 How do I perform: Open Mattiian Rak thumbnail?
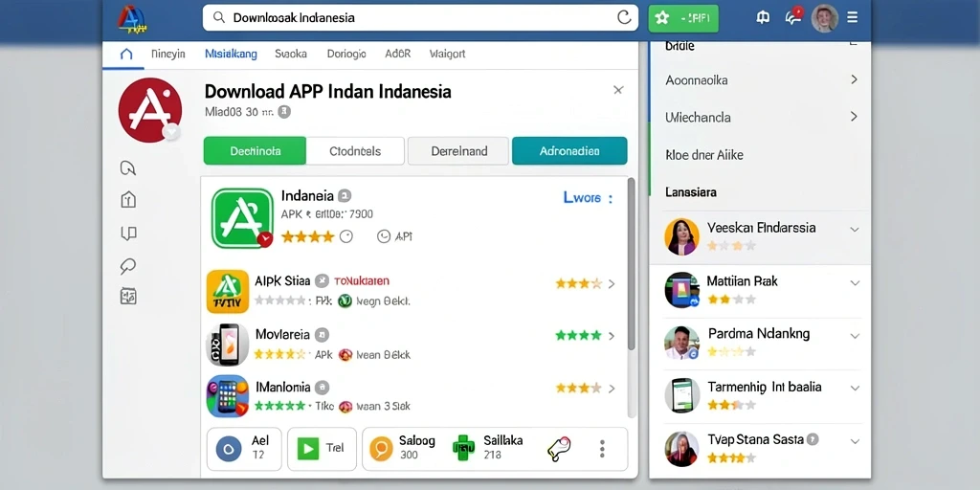[681, 289]
